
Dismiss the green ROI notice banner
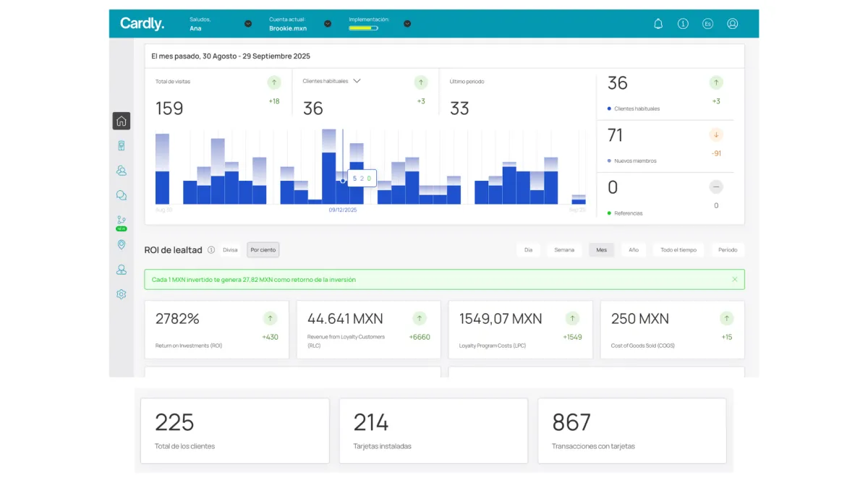tap(735, 279)
